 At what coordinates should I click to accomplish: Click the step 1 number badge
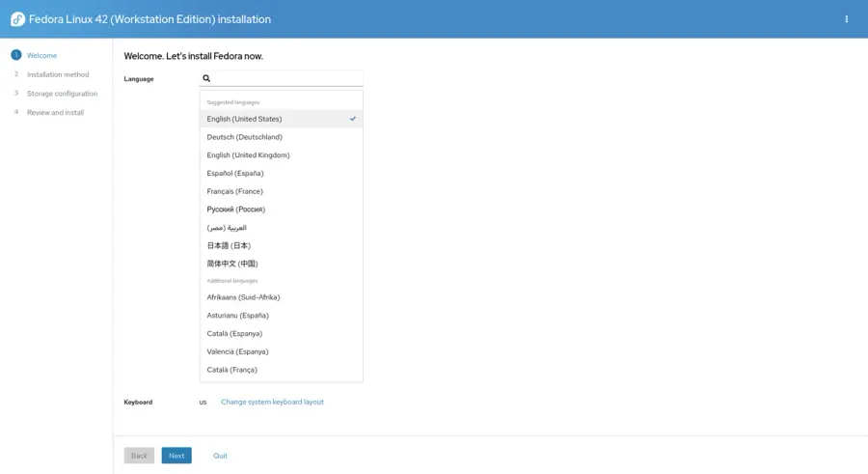(x=16, y=55)
